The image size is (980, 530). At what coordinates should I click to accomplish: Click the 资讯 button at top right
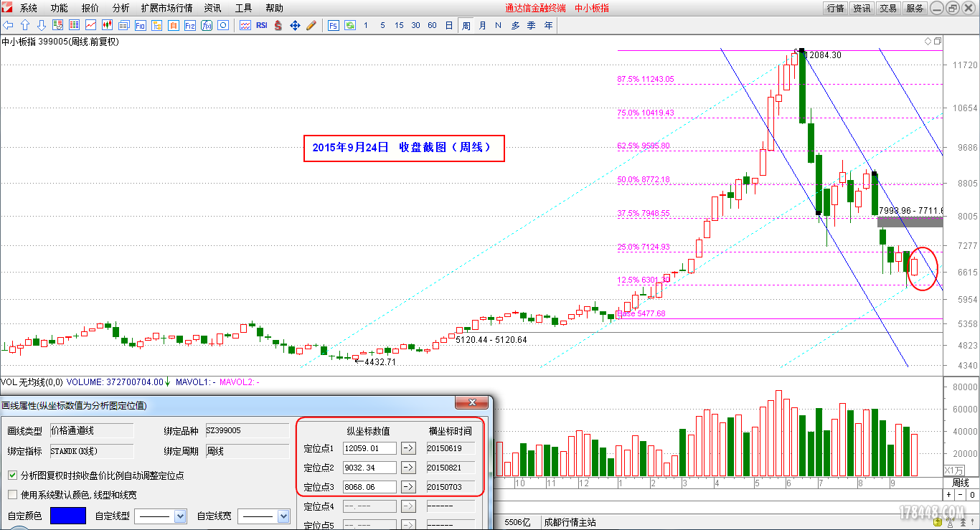(x=862, y=8)
